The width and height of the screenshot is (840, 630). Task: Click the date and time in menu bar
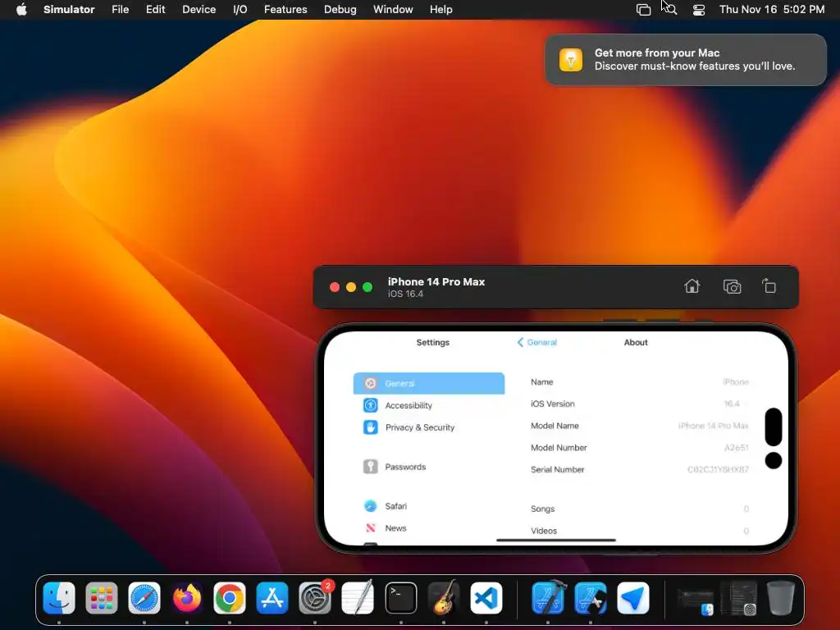point(771,10)
